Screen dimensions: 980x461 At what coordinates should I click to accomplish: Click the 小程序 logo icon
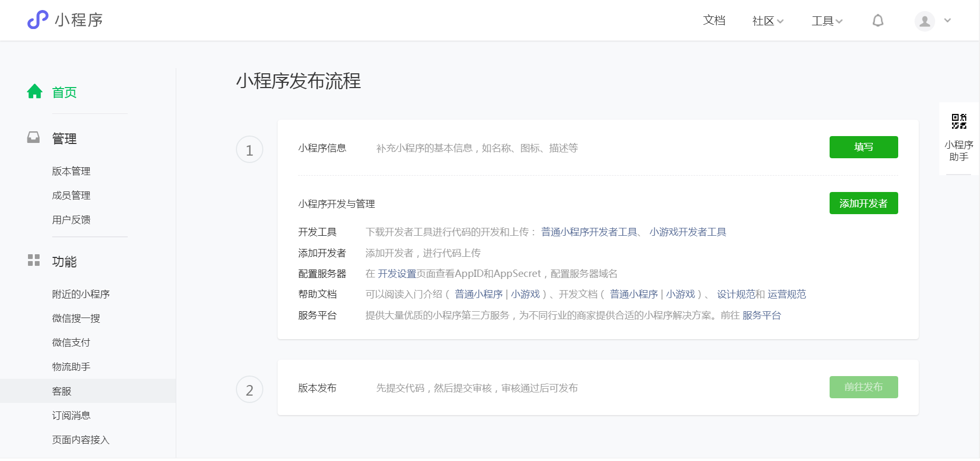[x=38, y=20]
